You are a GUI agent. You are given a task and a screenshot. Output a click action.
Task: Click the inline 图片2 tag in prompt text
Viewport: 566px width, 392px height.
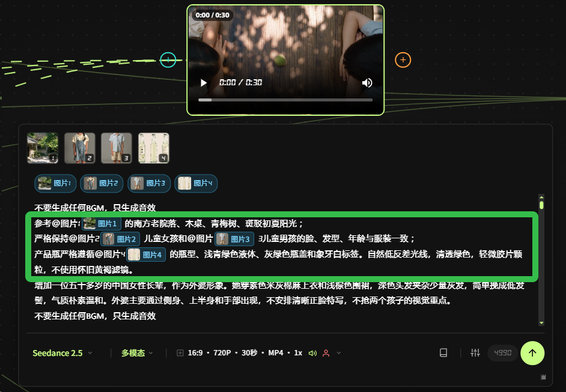point(120,239)
